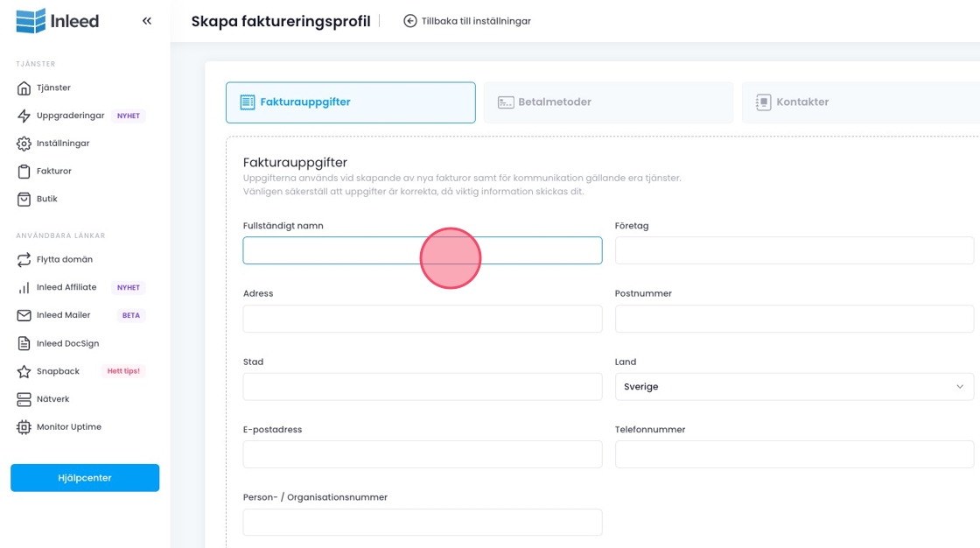Screen dimensions: 980x548
Task: Select the Fakturauppgifter tab
Action: click(350, 102)
